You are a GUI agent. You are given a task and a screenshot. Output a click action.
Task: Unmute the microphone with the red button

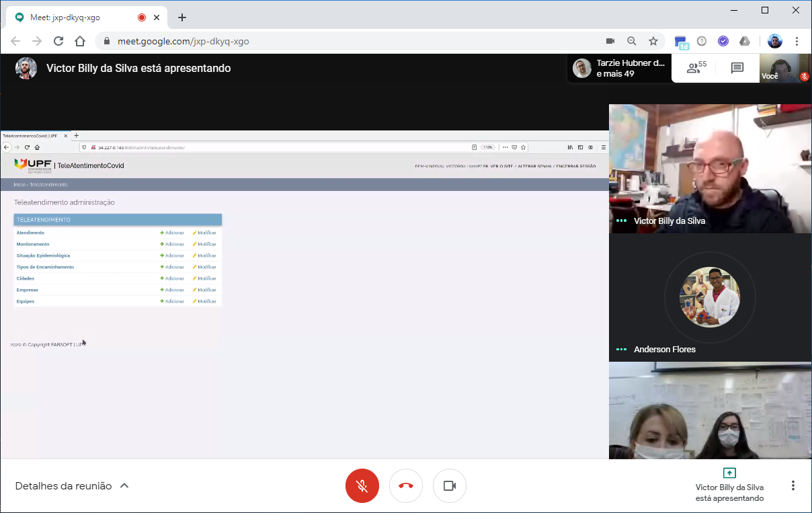pos(362,486)
